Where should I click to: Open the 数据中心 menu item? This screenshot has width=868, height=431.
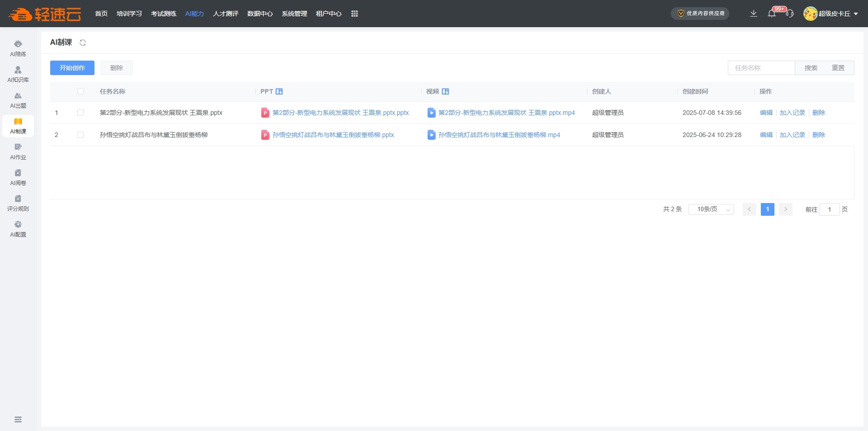[x=260, y=14]
